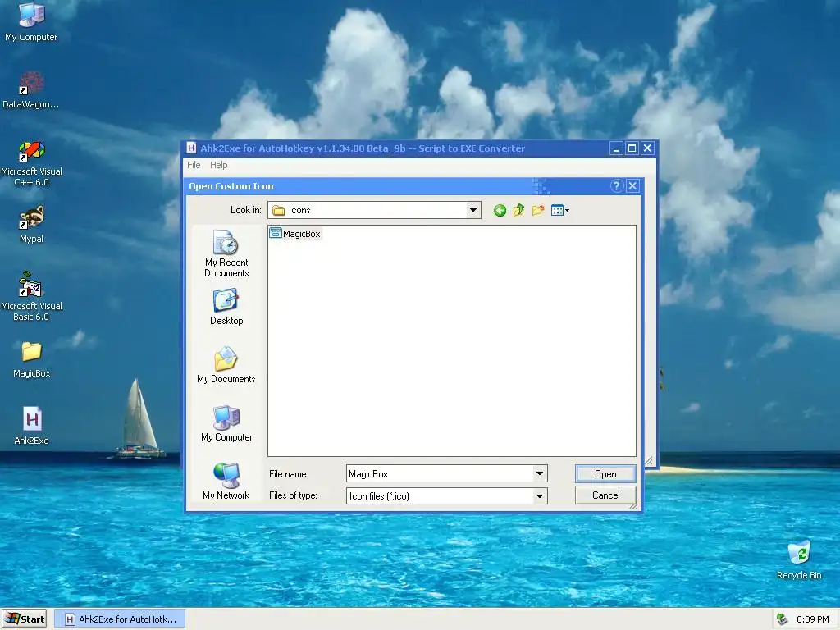Screen dimensions: 840x630
Task: Select Microsoft Visual C++ 6.0 shortcut
Action: [x=31, y=163]
